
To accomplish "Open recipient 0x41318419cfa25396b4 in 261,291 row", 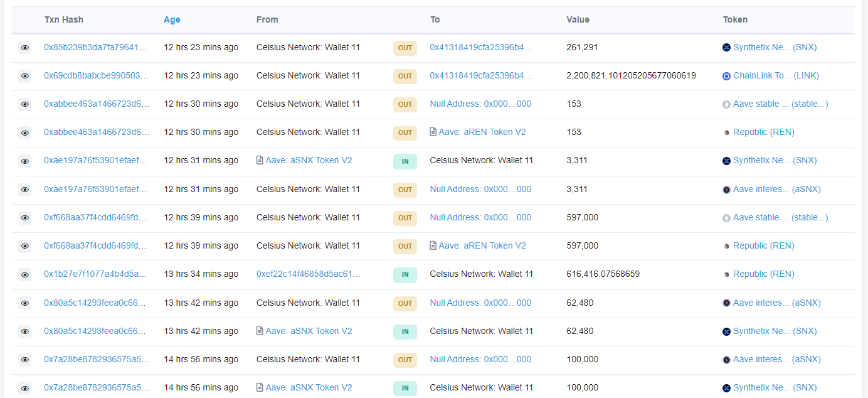I will click(x=481, y=47).
